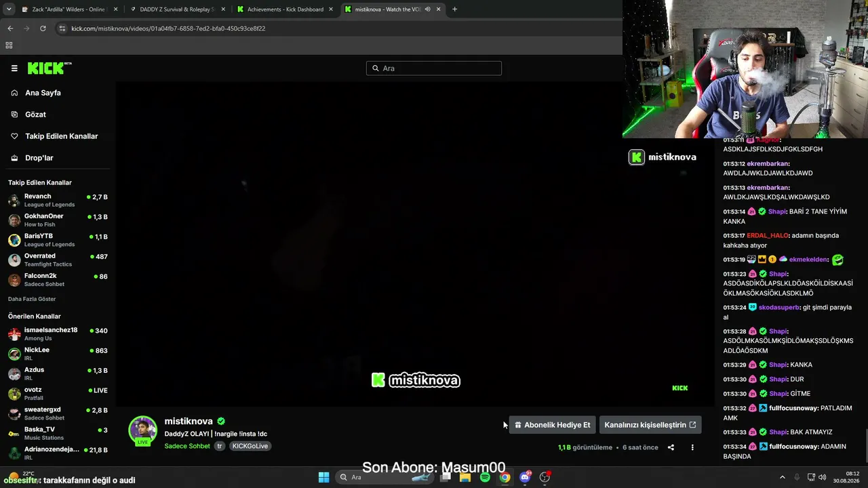This screenshot has height=488, width=868.
Task: Open Azdus recommended channel
Action: pyautogui.click(x=58, y=373)
